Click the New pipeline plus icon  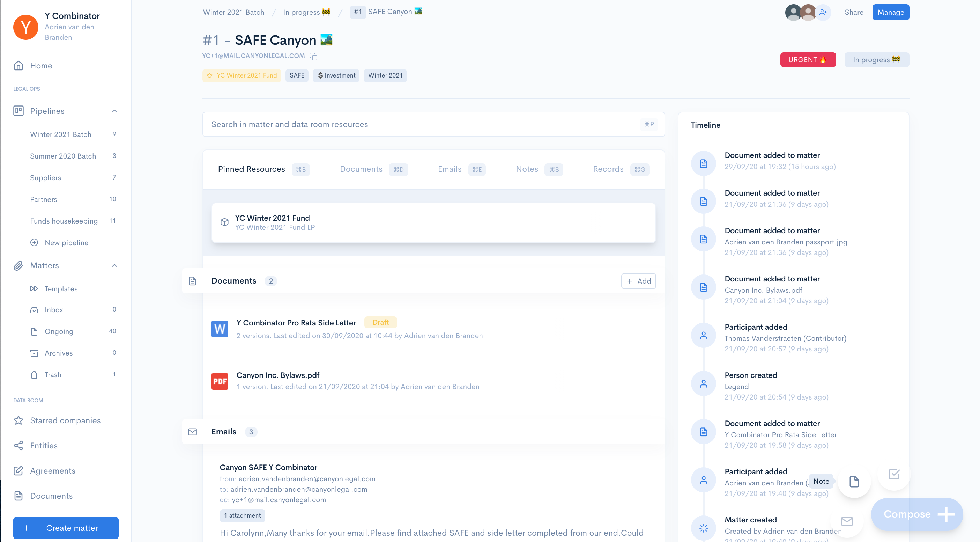pyautogui.click(x=34, y=242)
